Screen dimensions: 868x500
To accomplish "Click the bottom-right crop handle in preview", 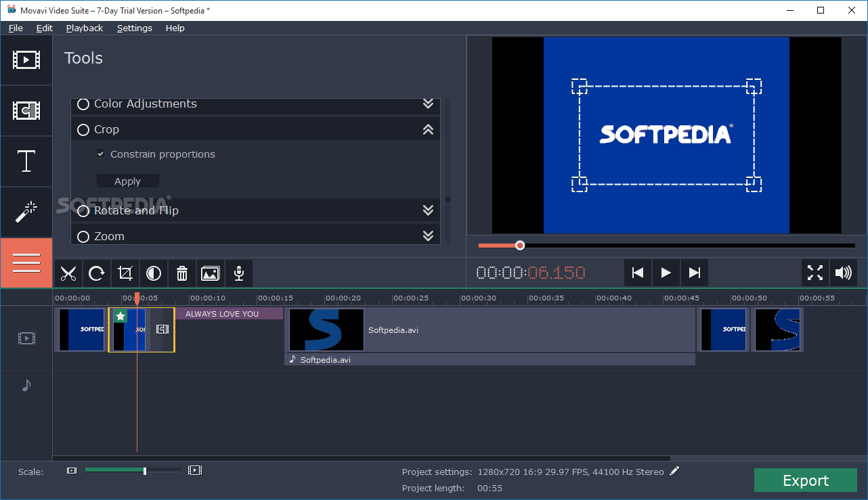I will point(754,184).
